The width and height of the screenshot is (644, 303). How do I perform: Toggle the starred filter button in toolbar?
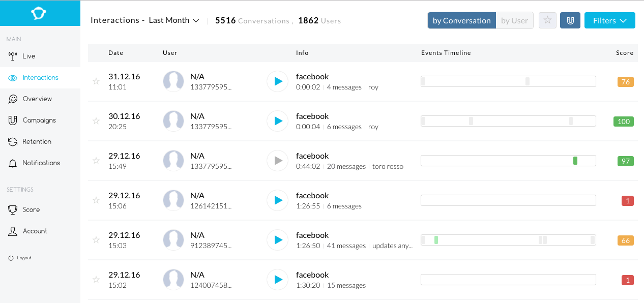(547, 20)
